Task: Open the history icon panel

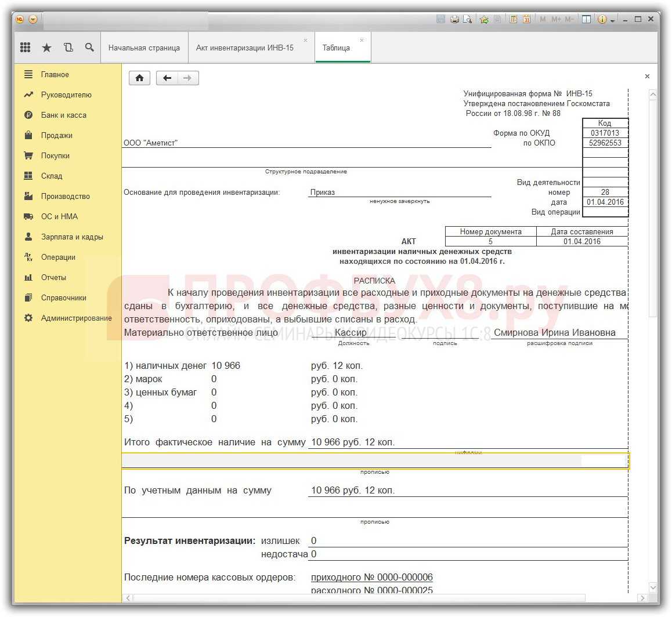Action: tap(68, 48)
